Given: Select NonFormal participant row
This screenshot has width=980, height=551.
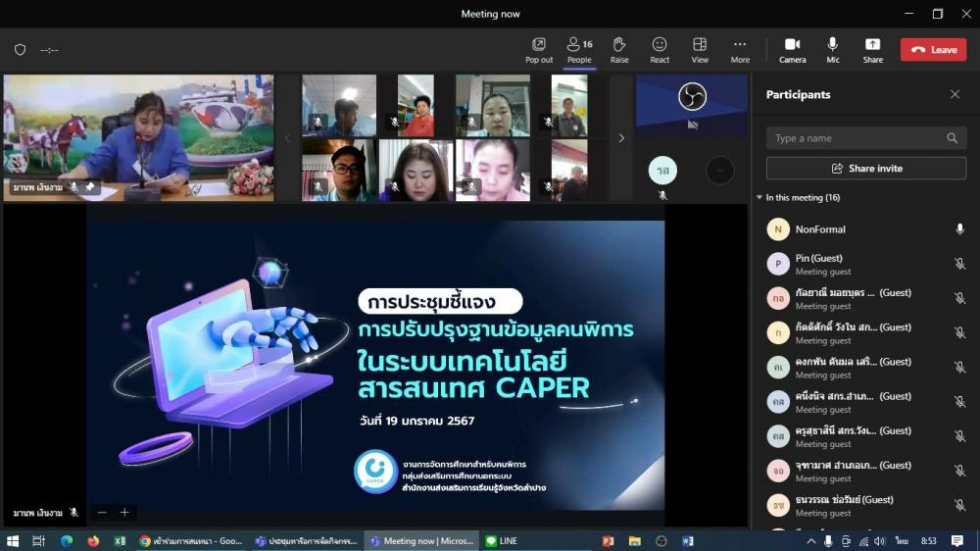Looking at the screenshot, I should click(865, 229).
